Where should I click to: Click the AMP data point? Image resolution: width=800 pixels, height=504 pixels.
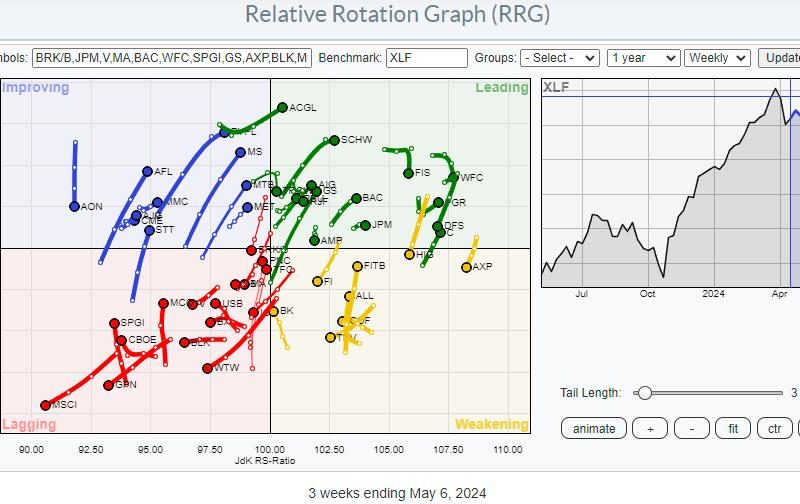click(x=315, y=240)
